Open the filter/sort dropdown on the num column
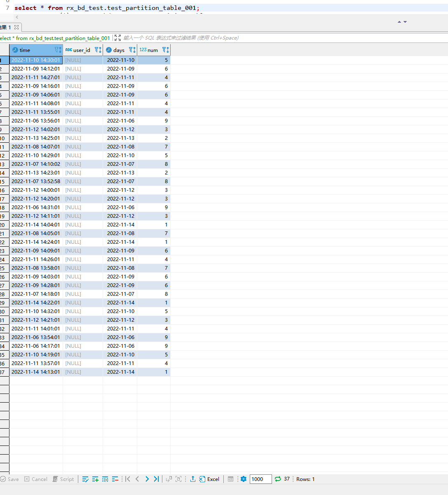Image resolution: width=448 pixels, height=495 pixels. (x=165, y=50)
